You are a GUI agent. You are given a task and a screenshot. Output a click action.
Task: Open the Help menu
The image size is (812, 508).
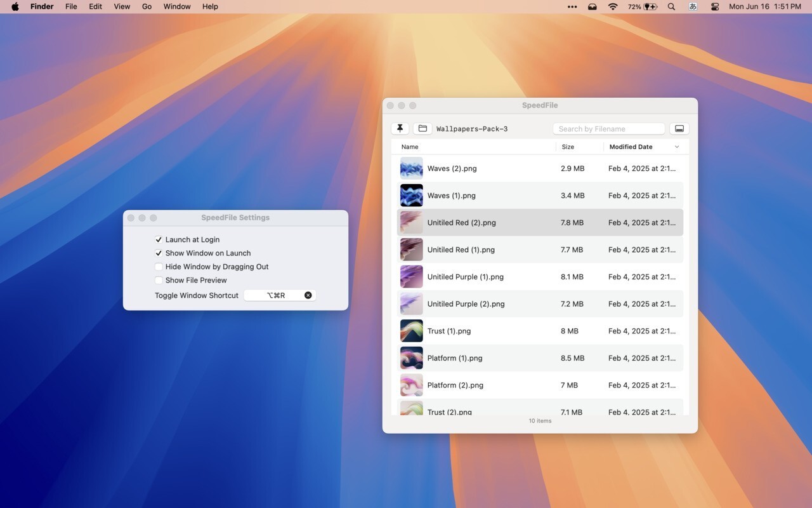[210, 6]
